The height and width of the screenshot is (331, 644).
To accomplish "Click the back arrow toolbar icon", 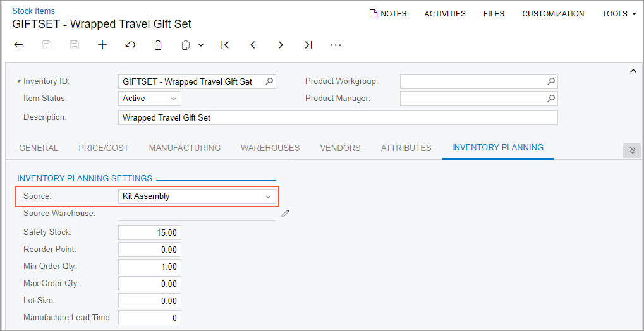I will point(18,45).
